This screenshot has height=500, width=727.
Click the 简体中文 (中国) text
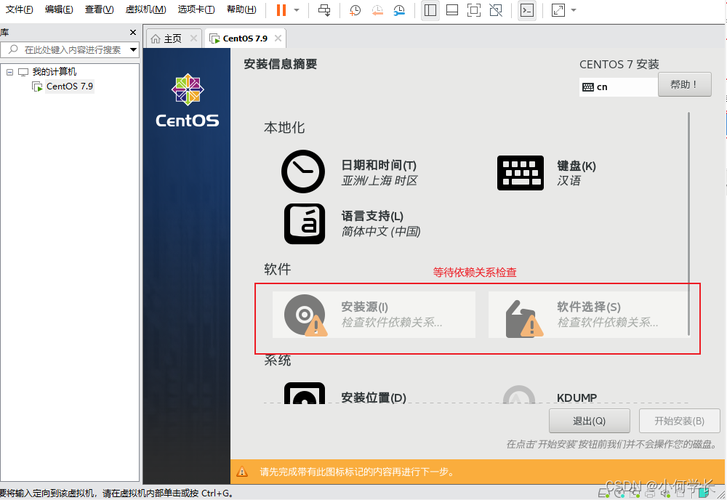pos(381,231)
